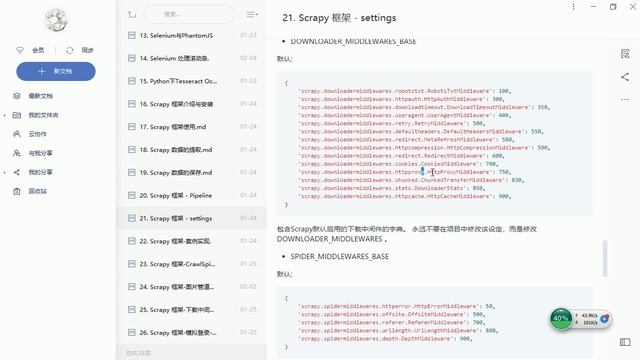Click the DOWNLOADER_MIDDLEWARES_BASE code block
The image size is (640, 360).
[435, 144]
